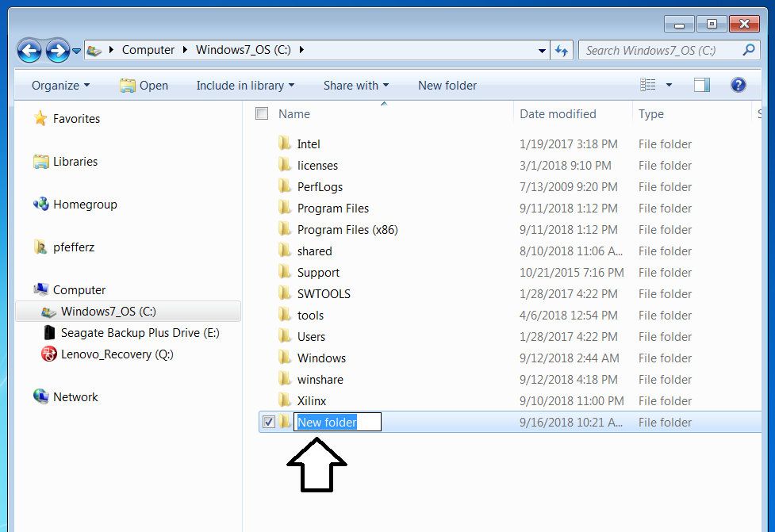Viewport: 775px width, 532px height.
Task: Open Seagate Backup Plus Drive (E:)
Action: coord(140,333)
